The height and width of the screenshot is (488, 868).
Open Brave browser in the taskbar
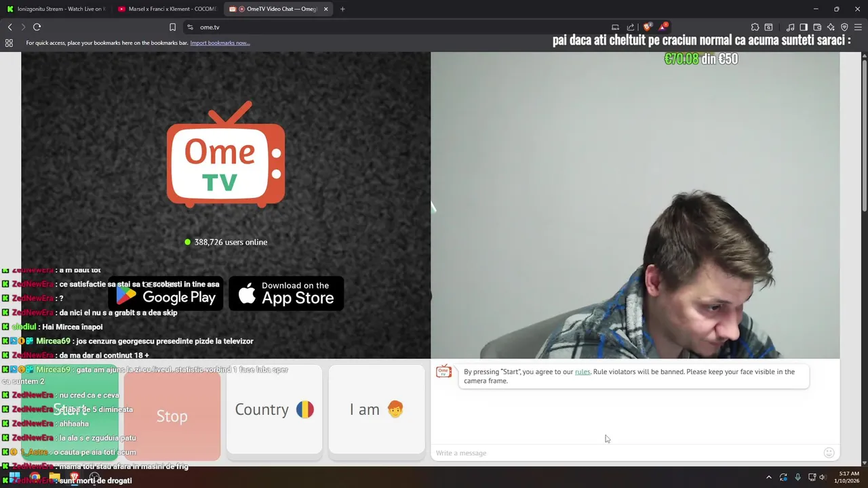pos(74,477)
